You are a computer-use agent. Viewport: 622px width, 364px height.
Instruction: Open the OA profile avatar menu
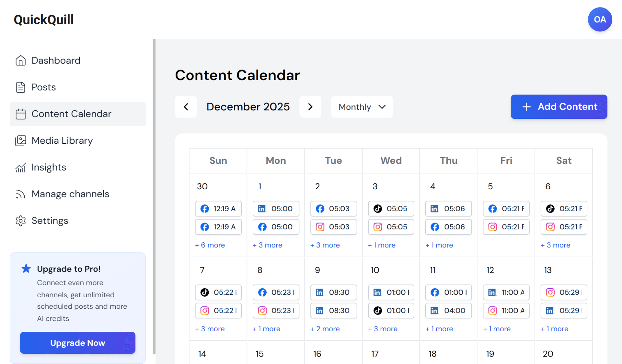[600, 19]
